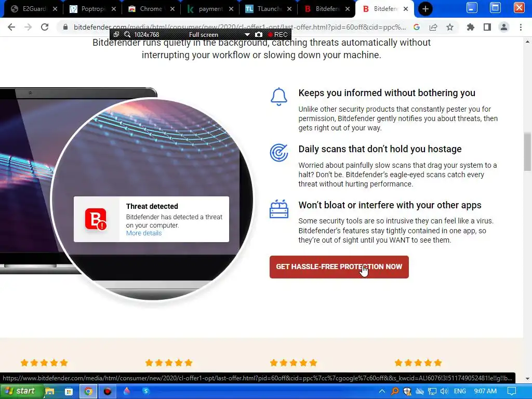Screen dimensions: 532x399
Task: Click heading Keeps you informed without bothering you
Action: pos(387,93)
